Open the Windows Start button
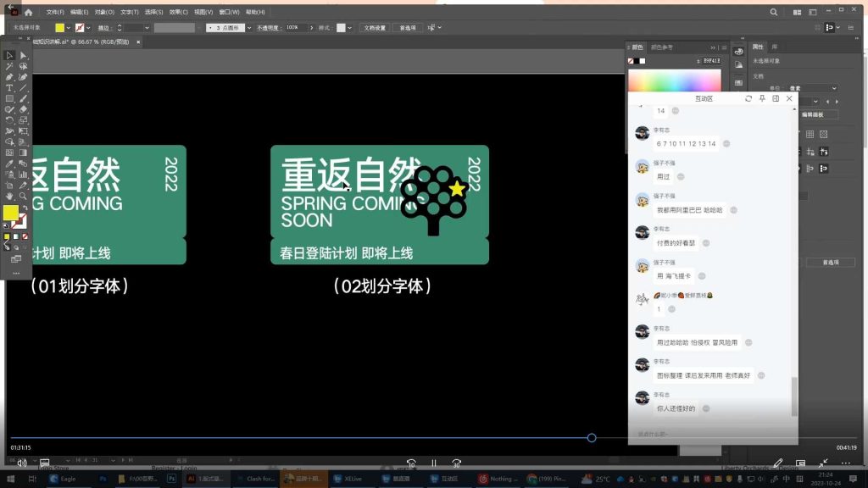 [x=10, y=479]
